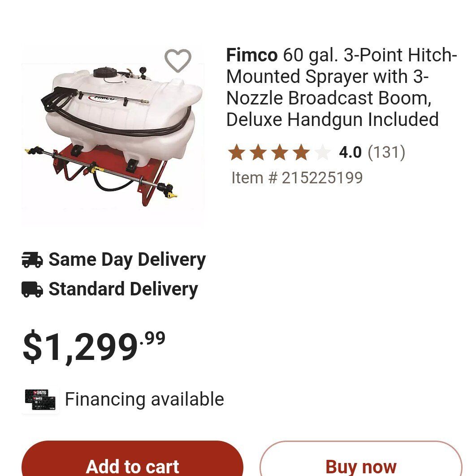Click the Standard Delivery truck icon
The height and width of the screenshot is (476, 476).
pos(32,290)
